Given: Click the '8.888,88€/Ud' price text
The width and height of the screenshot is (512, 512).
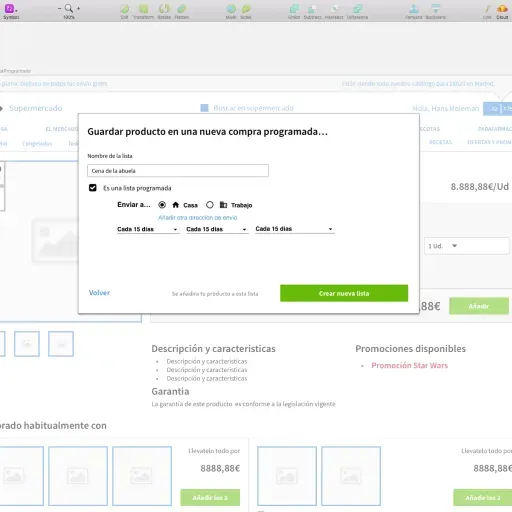Looking at the screenshot, I should pyautogui.click(x=480, y=187).
